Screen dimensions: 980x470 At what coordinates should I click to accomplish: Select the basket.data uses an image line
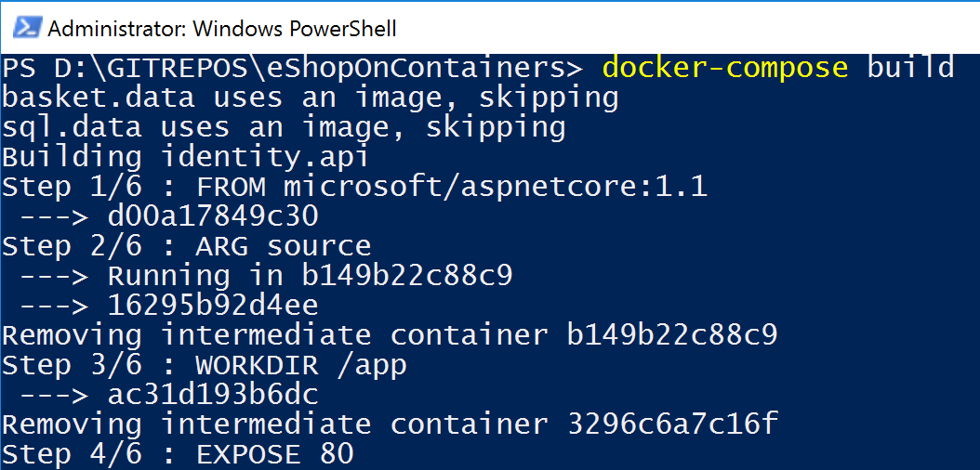(310, 98)
